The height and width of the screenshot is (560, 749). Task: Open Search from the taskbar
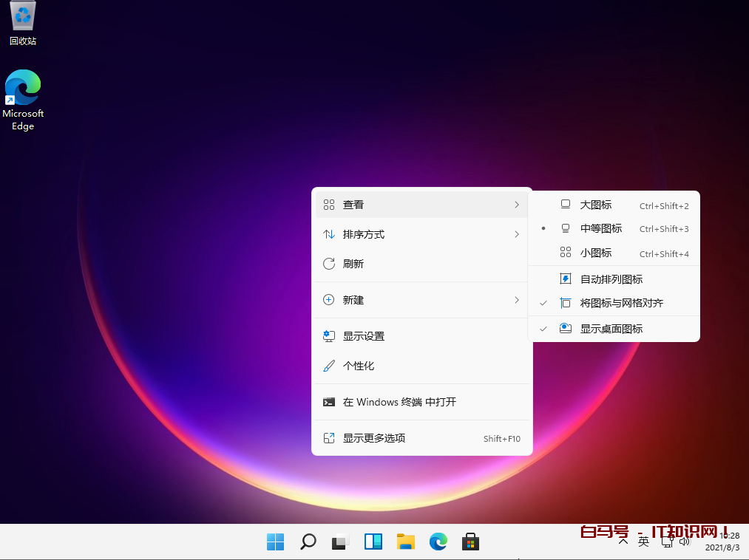tap(308, 542)
